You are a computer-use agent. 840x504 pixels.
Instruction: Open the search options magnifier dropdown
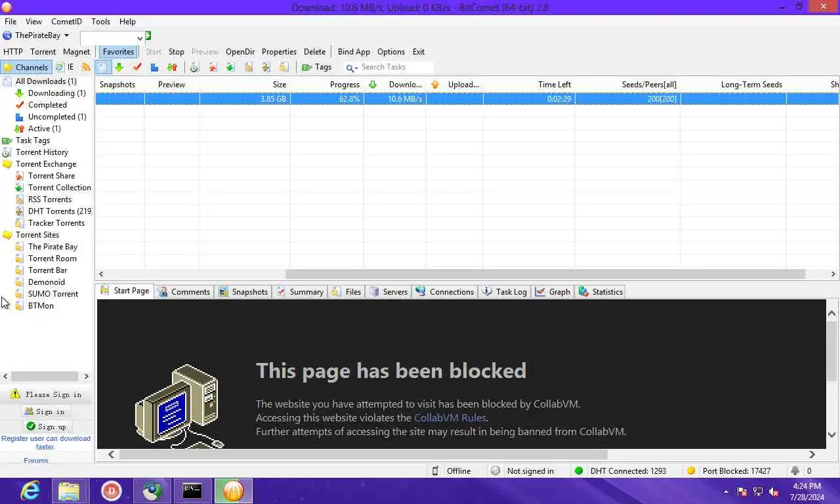pos(352,68)
